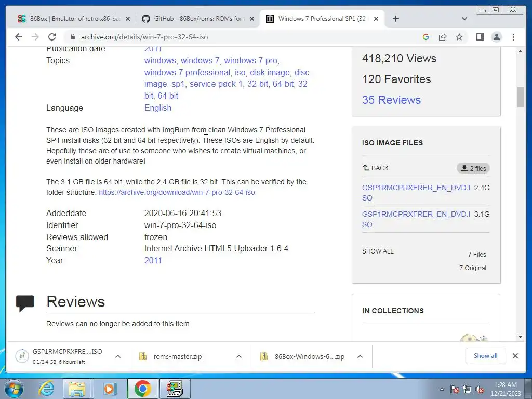Download the 2.4G ISO file

(x=416, y=193)
